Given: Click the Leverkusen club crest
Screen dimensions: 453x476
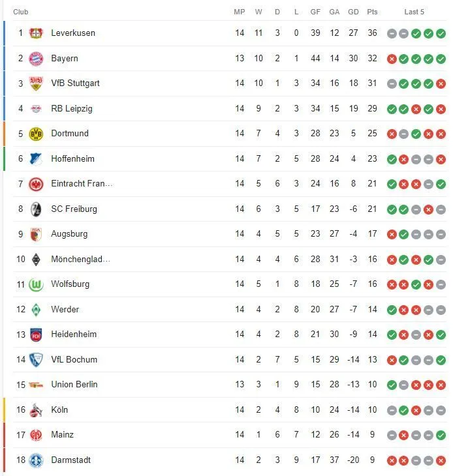Looking at the screenshot, I should 36,33.
